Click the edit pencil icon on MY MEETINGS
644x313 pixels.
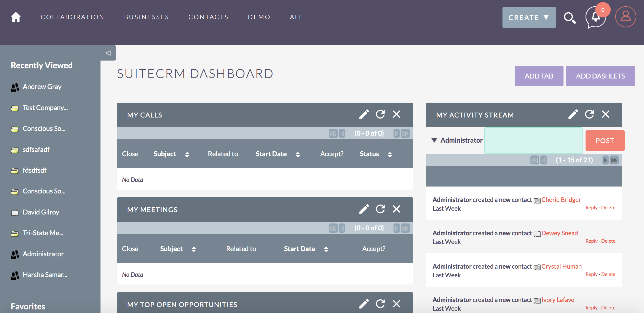pos(364,210)
